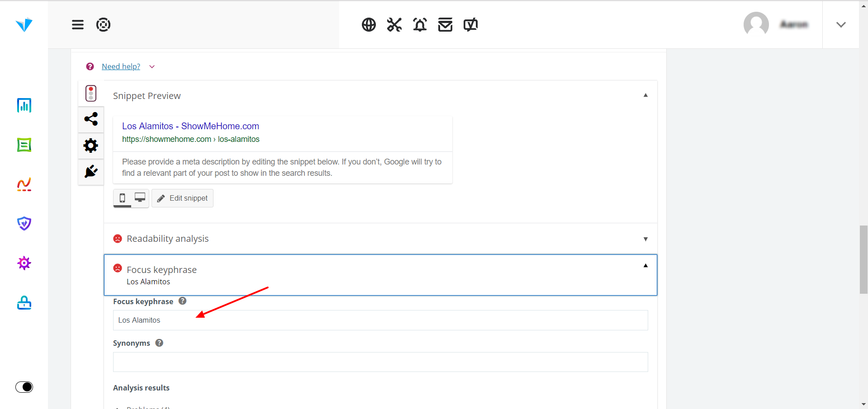Expand the user account dropdown chevron
Screen dimensions: 868x409
click(x=841, y=24)
